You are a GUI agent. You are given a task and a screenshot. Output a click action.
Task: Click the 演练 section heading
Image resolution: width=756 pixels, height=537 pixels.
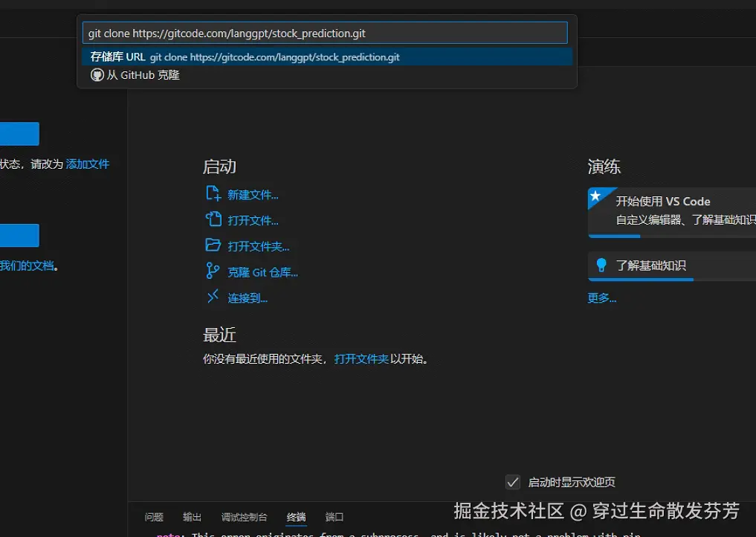click(604, 167)
